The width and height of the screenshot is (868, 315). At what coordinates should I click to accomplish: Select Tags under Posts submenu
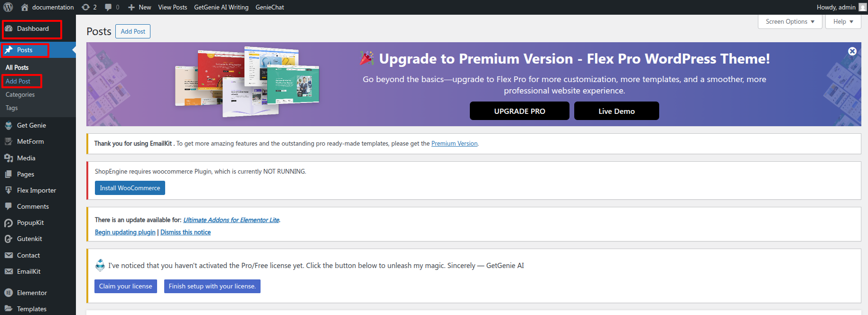pyautogui.click(x=12, y=108)
